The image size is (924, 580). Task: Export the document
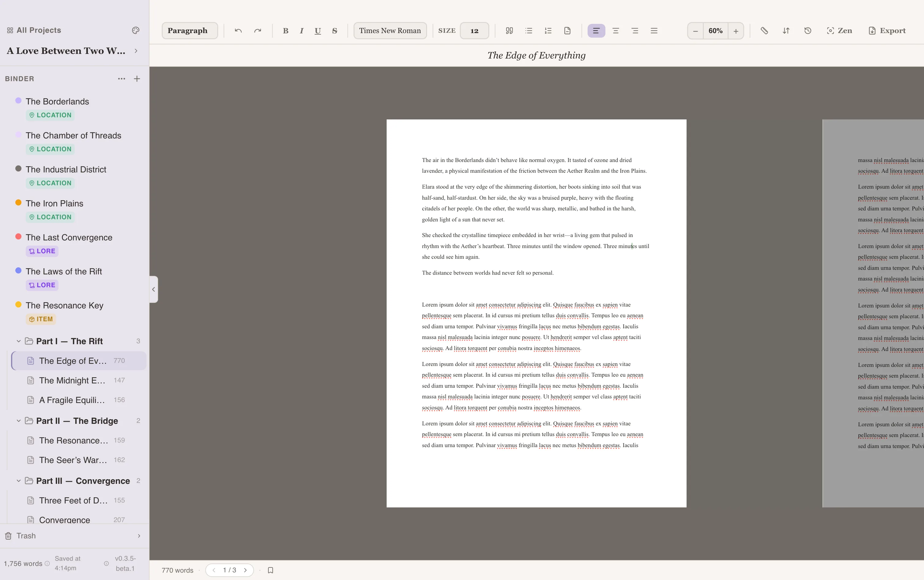(x=887, y=30)
